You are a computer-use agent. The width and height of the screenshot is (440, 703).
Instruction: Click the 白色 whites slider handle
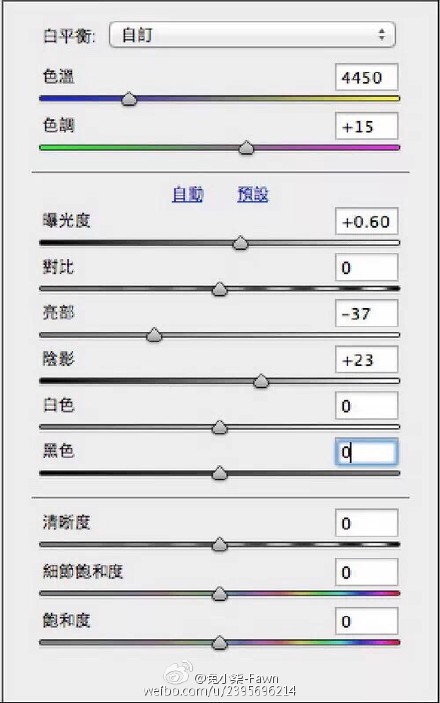(x=219, y=427)
